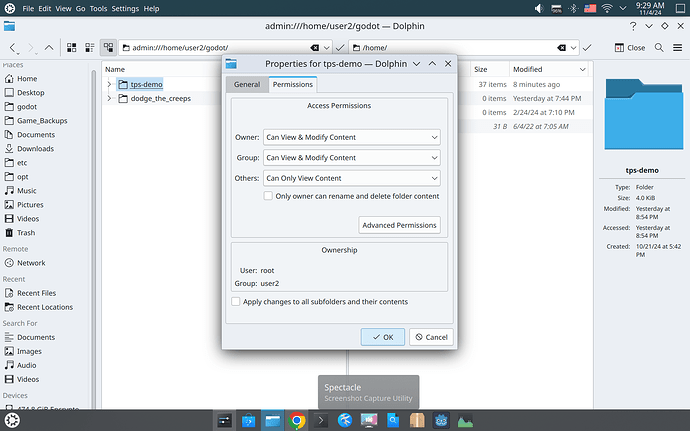Screen dimensions: 690x431
Task: Launch Google Chrome from the taskbar
Action: [x=297, y=420]
